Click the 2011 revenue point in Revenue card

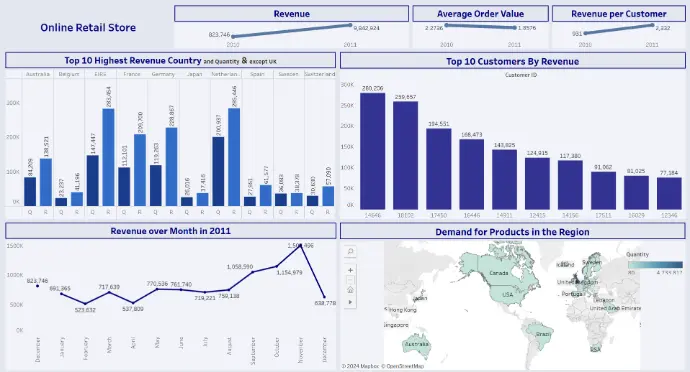[351, 25]
